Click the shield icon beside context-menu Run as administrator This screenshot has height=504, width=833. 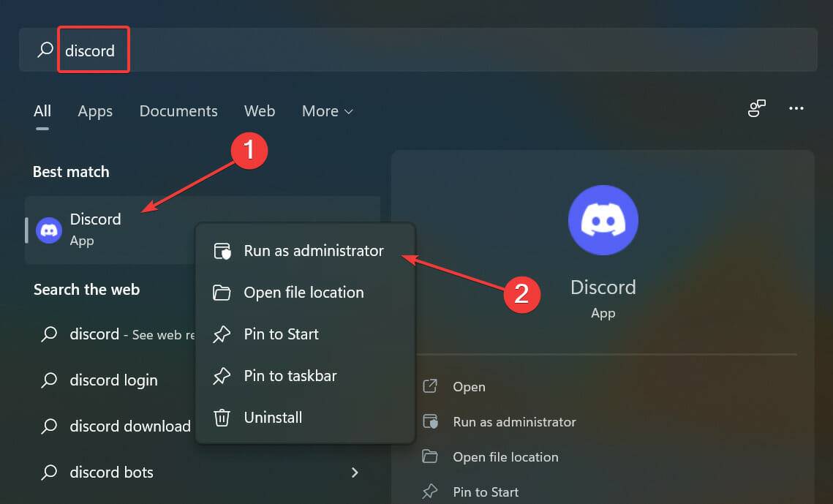(222, 251)
